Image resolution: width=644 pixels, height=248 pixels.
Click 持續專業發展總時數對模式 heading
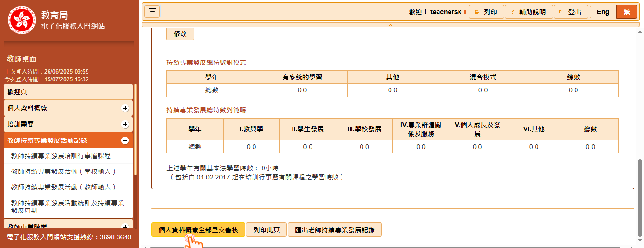206,62
